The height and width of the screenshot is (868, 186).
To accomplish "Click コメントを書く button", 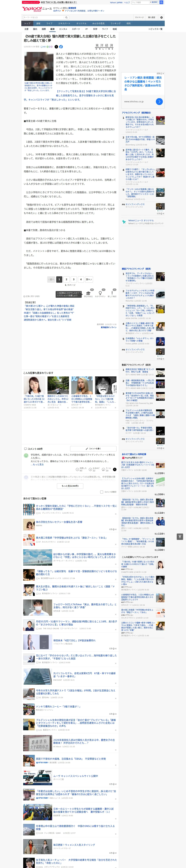I will coord(93,448).
